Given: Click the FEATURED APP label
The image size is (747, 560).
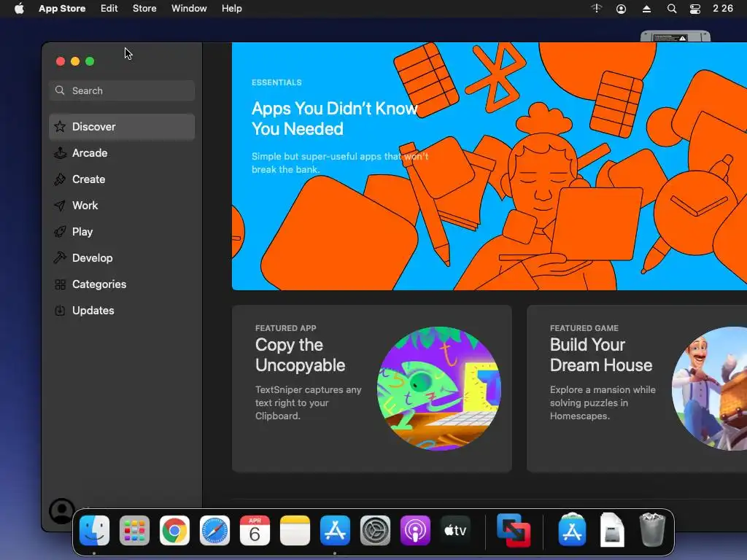Looking at the screenshot, I should coord(285,328).
